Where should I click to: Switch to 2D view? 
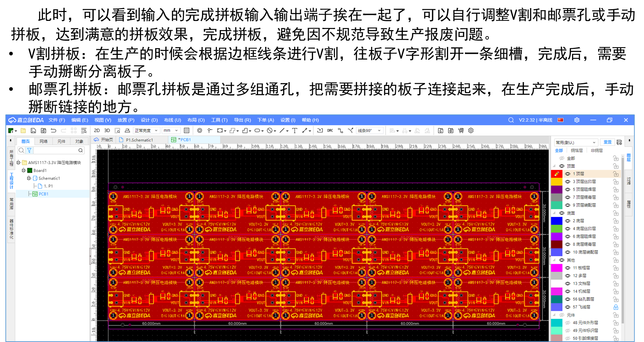97,131
